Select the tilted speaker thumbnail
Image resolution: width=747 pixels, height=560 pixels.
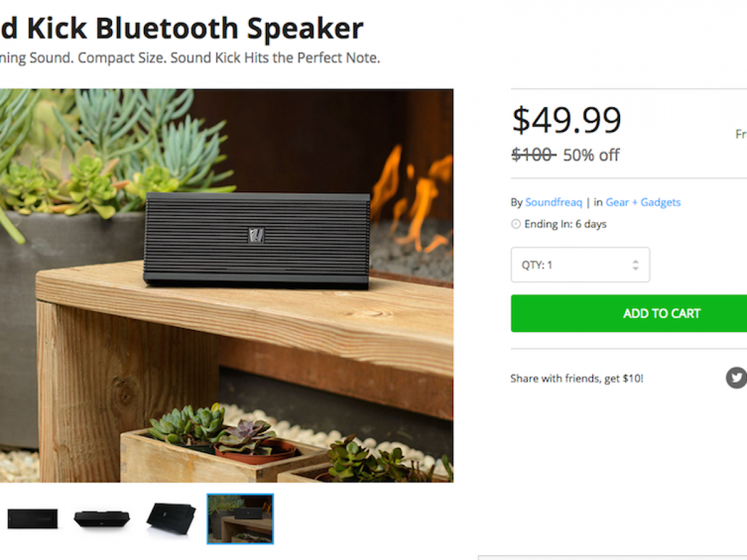[171, 519]
